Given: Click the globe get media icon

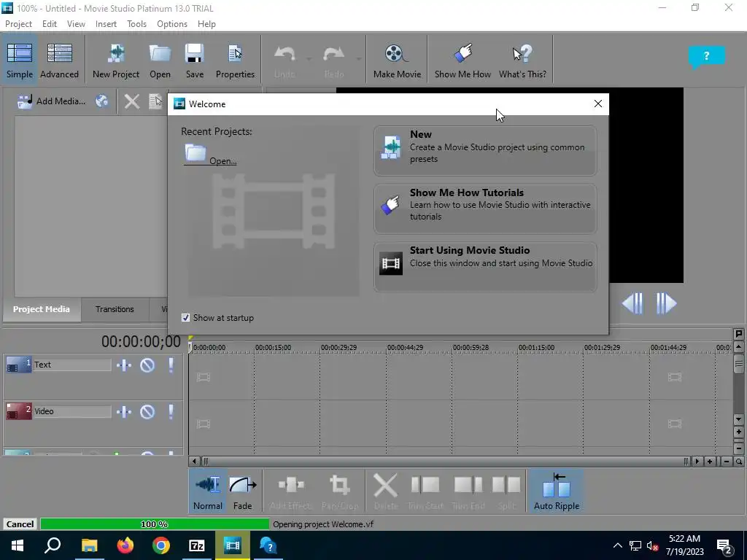Looking at the screenshot, I should (101, 101).
